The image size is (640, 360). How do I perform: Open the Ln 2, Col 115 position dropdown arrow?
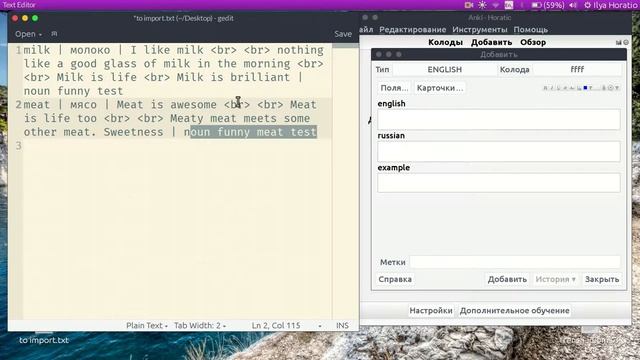click(320, 326)
